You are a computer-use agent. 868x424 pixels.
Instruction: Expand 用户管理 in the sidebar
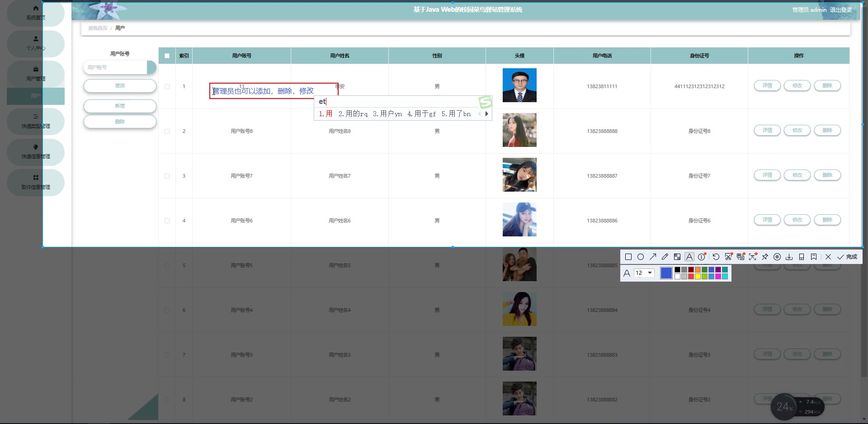click(x=36, y=74)
